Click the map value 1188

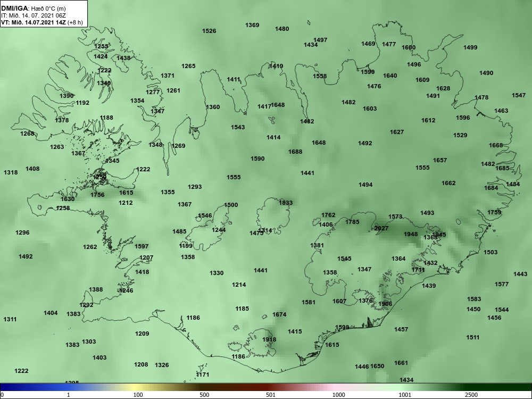[x=106, y=118]
